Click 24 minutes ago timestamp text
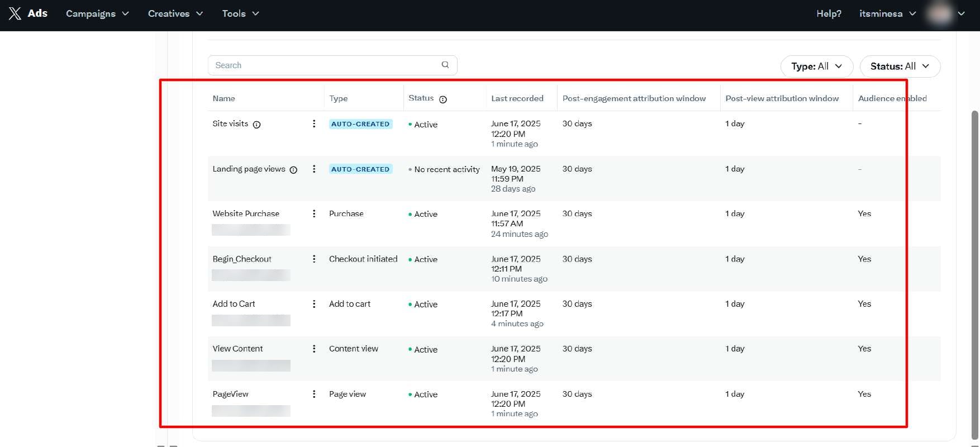The image size is (980, 447). click(x=520, y=234)
